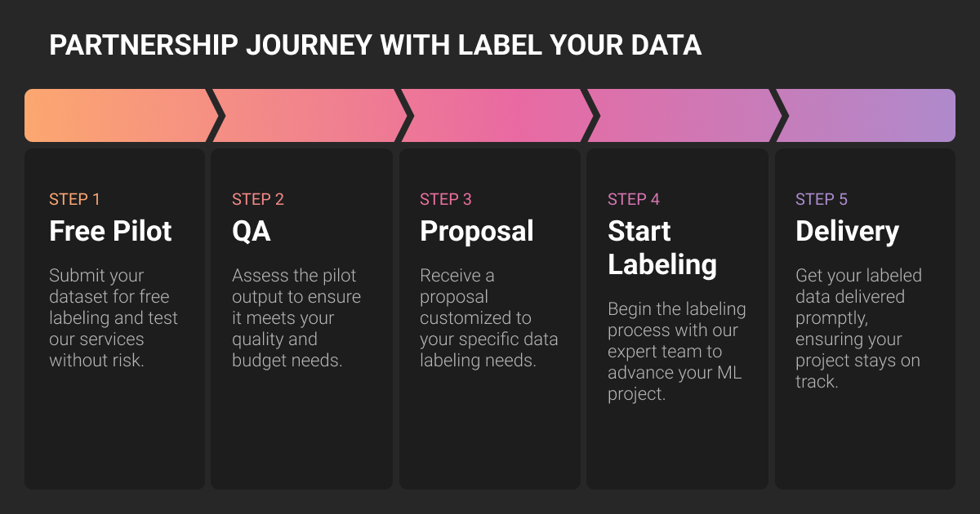Click the STEP 3 label

[446, 199]
